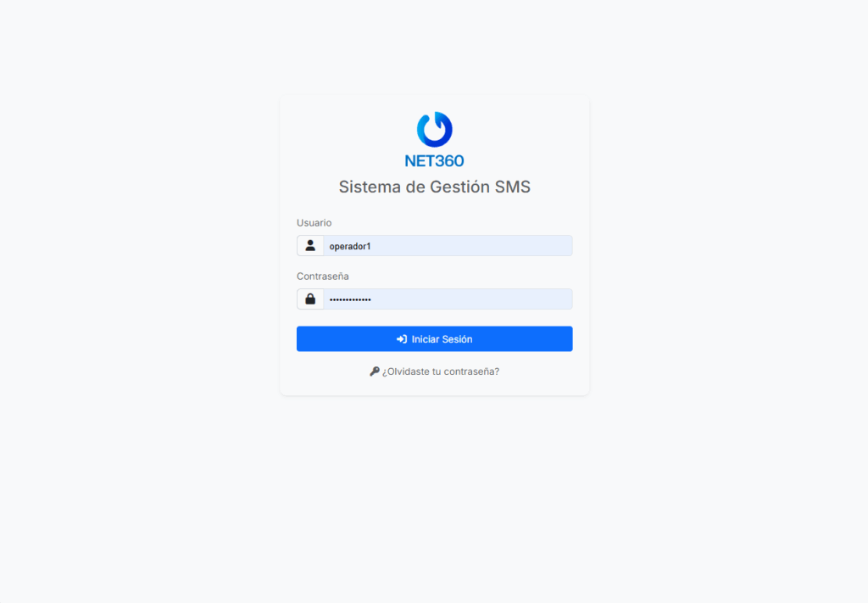Click the NET360 wordmark text
The width and height of the screenshot is (868, 603).
435,161
